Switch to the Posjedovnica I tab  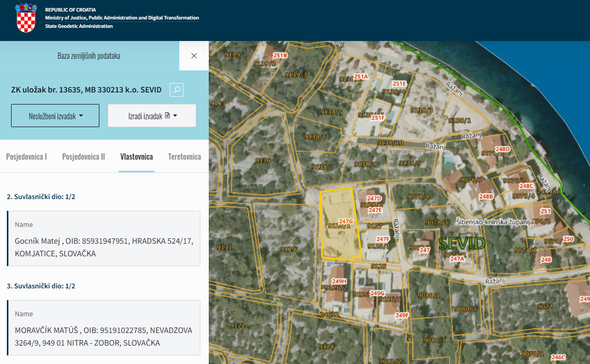pos(26,157)
